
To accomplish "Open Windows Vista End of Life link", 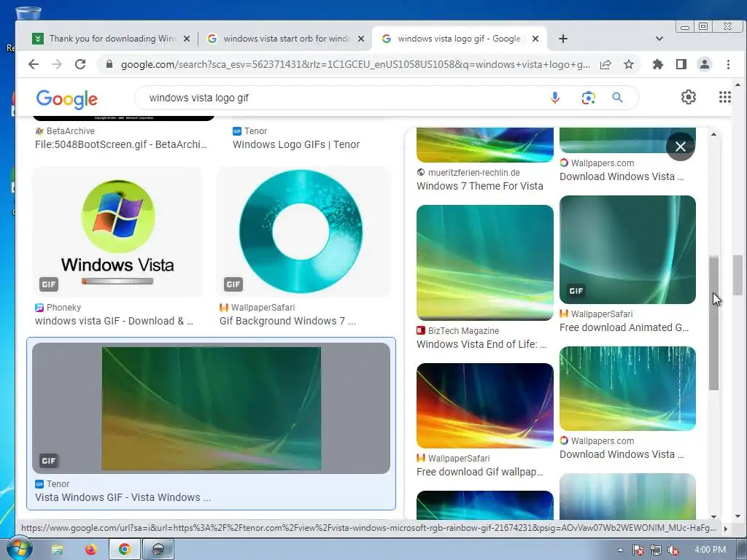I will [481, 344].
